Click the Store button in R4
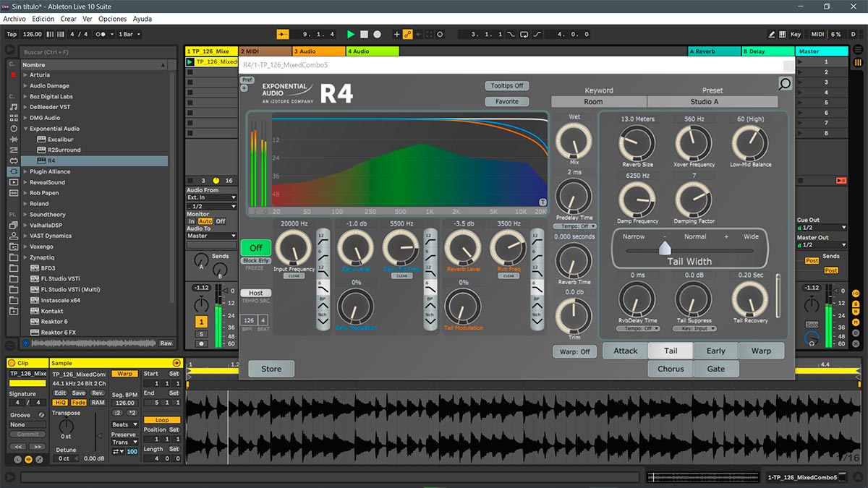Screen dimensions: 868x488 click(x=271, y=369)
